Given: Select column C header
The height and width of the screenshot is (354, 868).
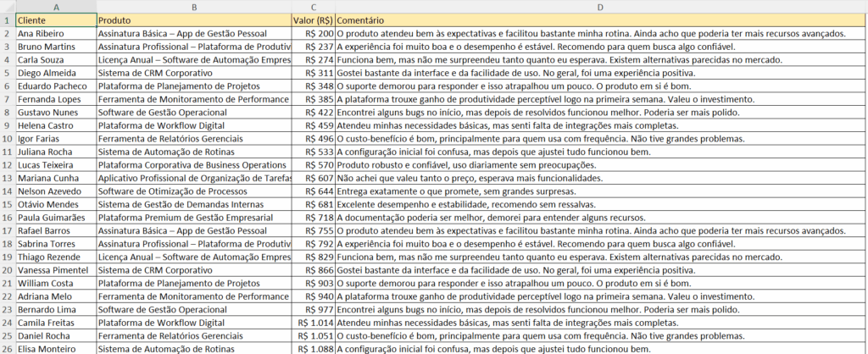Looking at the screenshot, I should pyautogui.click(x=314, y=7).
